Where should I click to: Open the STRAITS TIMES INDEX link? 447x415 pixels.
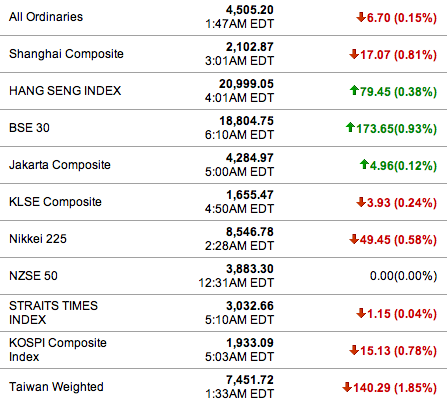[x=53, y=313]
